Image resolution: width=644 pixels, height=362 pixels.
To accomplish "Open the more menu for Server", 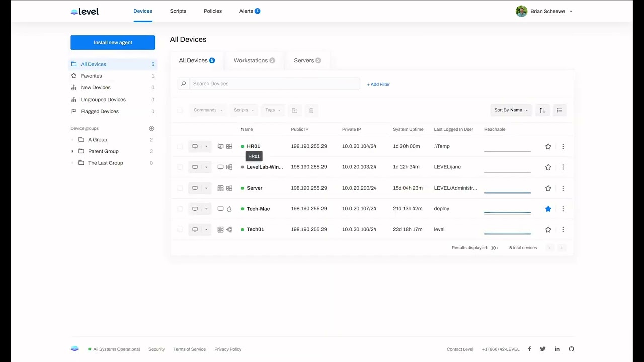I will point(563,188).
